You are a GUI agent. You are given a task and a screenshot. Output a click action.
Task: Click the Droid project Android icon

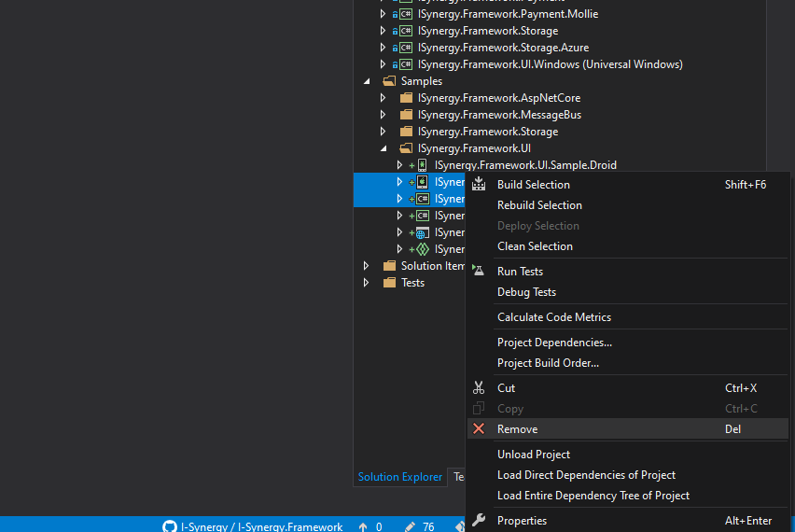point(422,165)
